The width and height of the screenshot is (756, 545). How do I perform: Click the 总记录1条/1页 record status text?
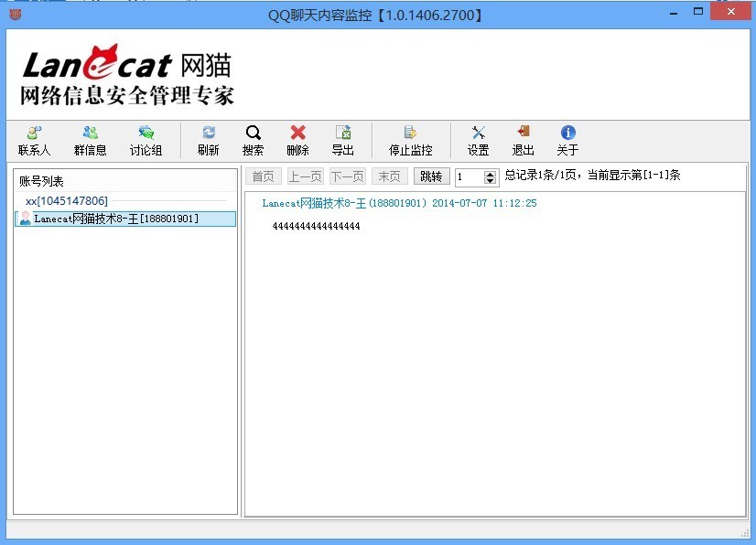click(592, 175)
